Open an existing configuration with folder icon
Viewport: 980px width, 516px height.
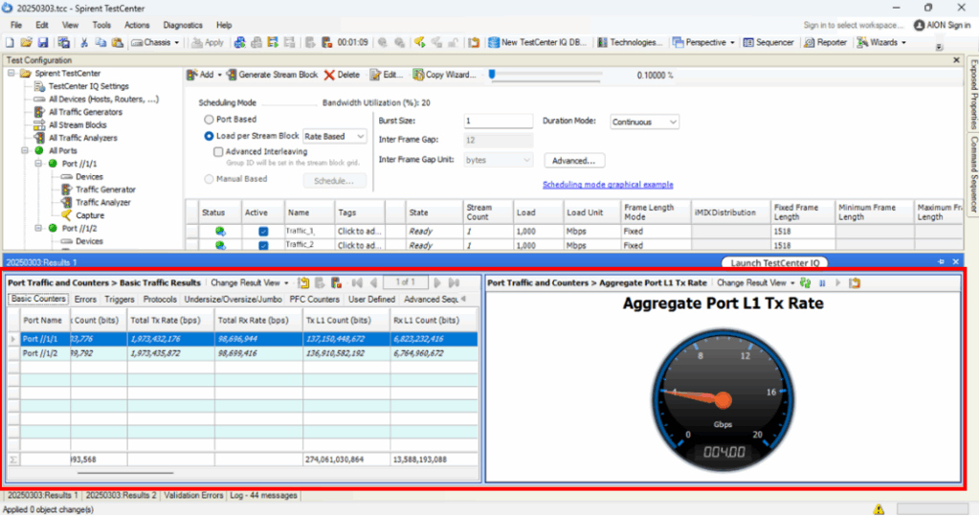pyautogui.click(x=26, y=42)
